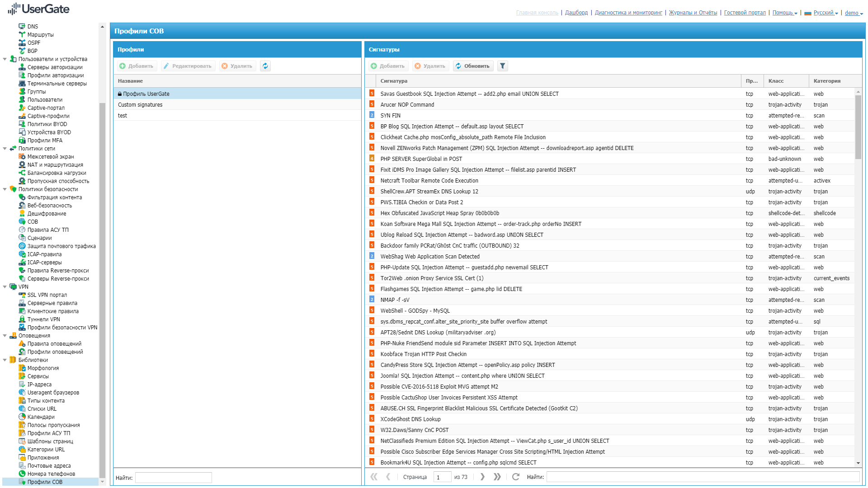Click the Гостевой портал link

[745, 13]
